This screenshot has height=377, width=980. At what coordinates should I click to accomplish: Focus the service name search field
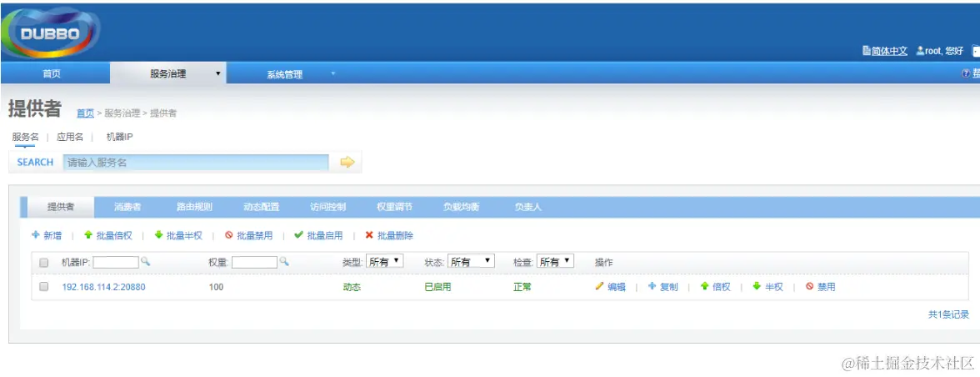(x=196, y=163)
